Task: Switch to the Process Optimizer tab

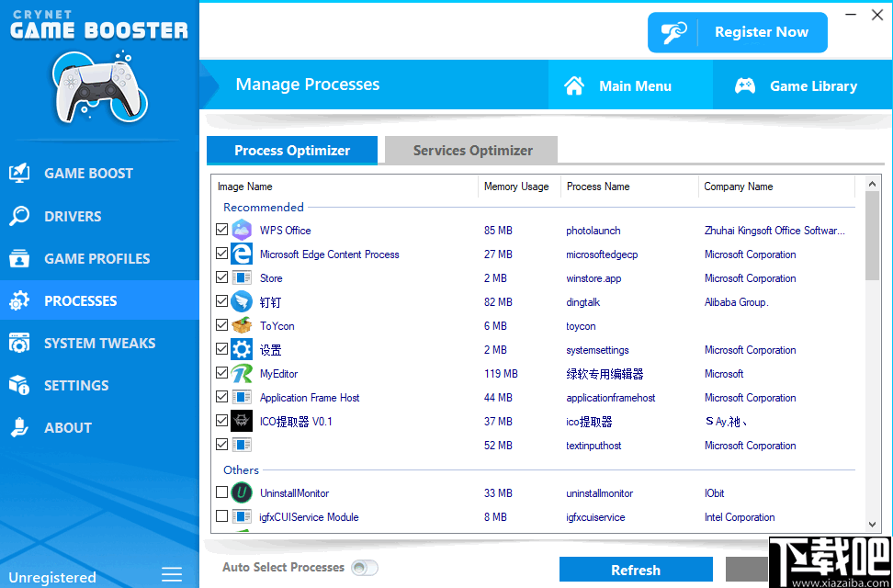Action: coord(292,151)
